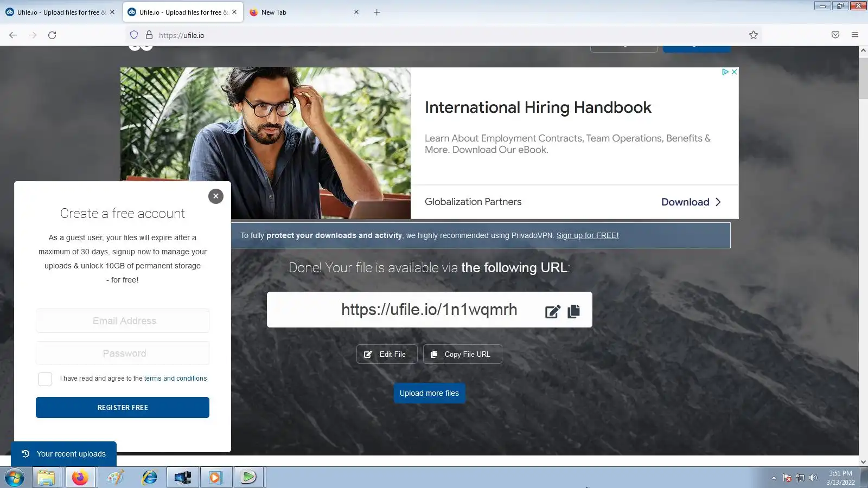Viewport: 868px width, 488px height.
Task: Click the site security padlock icon
Action: point(149,35)
